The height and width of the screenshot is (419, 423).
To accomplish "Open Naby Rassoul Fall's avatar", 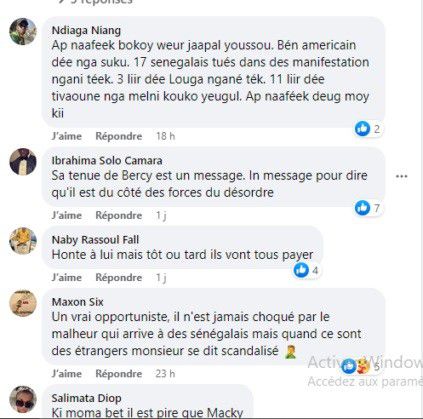I will tap(23, 241).
